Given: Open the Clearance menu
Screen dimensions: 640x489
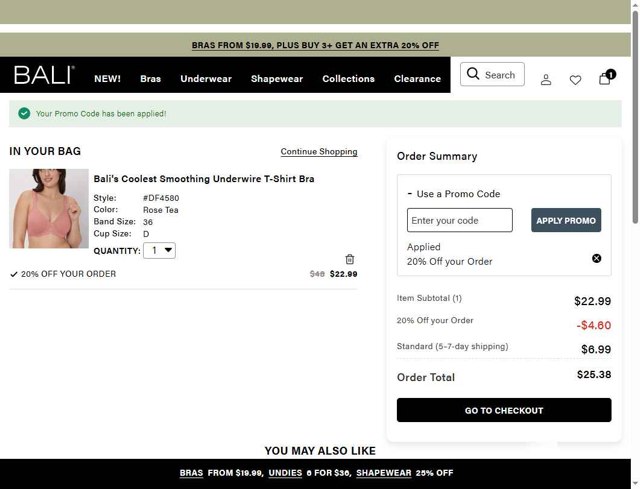Looking at the screenshot, I should tap(417, 79).
